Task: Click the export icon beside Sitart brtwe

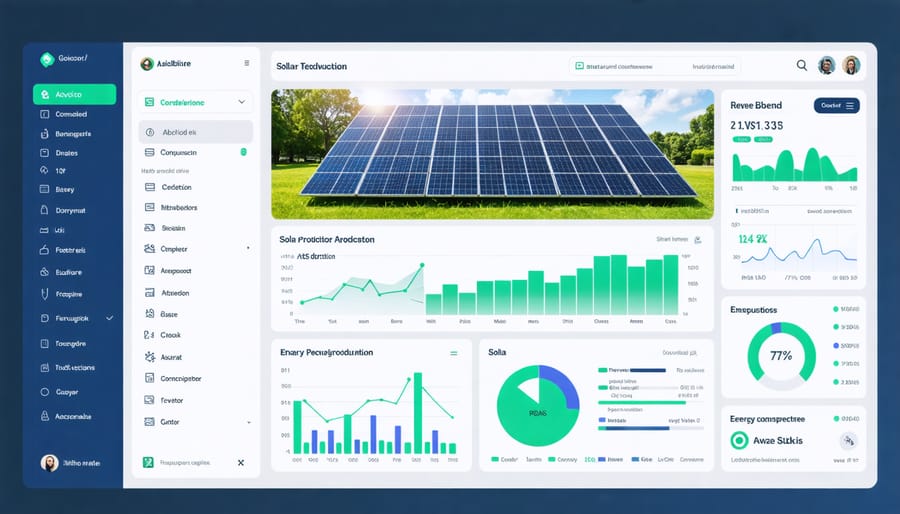Action: pos(698,240)
